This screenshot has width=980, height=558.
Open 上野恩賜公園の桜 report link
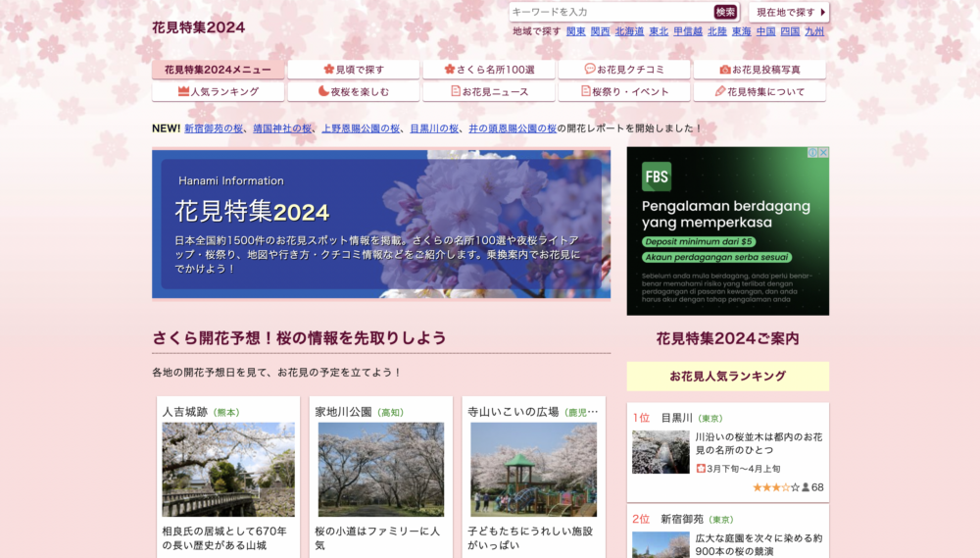[x=361, y=128]
